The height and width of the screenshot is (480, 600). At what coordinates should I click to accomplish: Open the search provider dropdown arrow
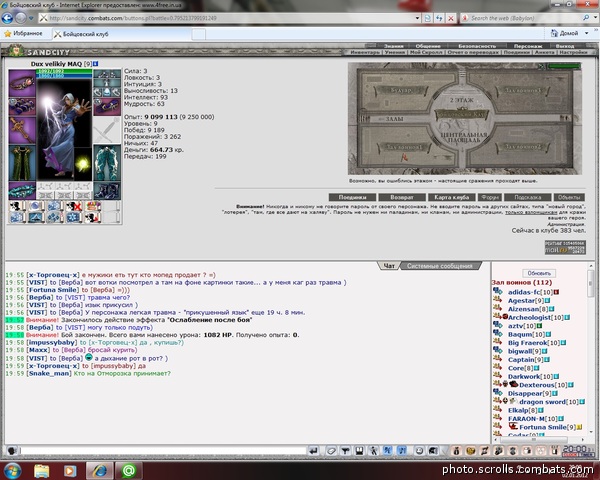tap(595, 18)
